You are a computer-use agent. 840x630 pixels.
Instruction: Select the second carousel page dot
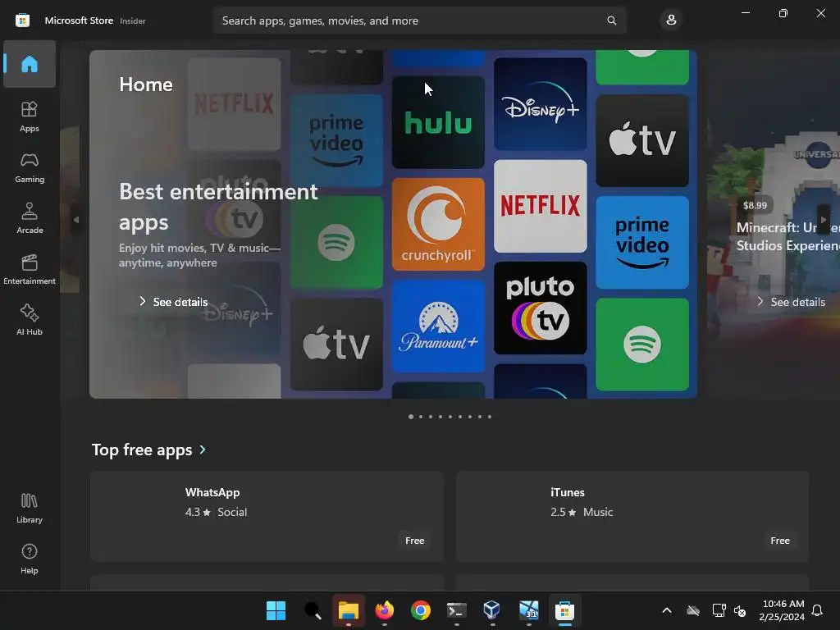421,417
